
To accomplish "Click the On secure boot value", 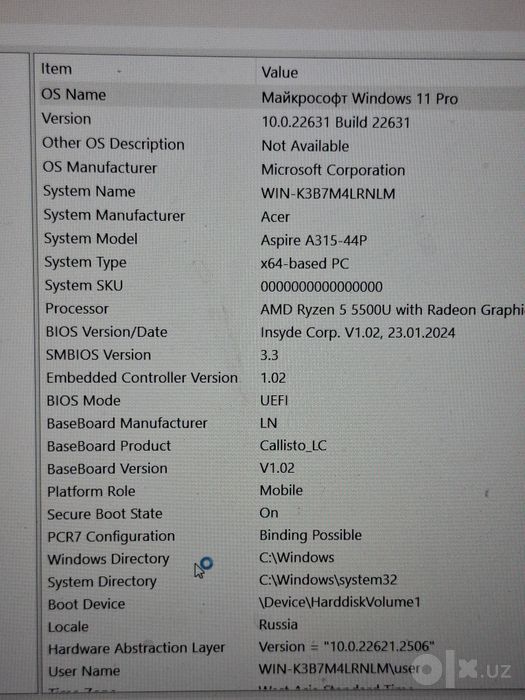I will [x=269, y=513].
